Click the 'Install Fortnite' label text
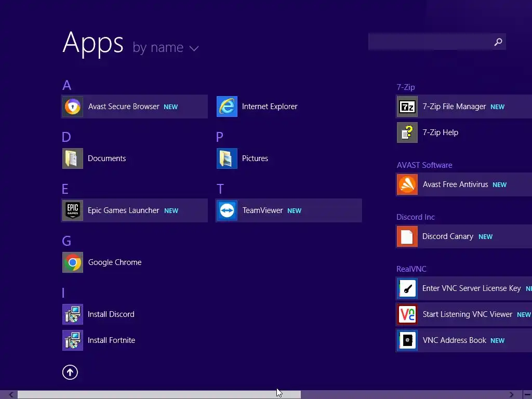This screenshot has width=532, height=399. click(x=111, y=340)
